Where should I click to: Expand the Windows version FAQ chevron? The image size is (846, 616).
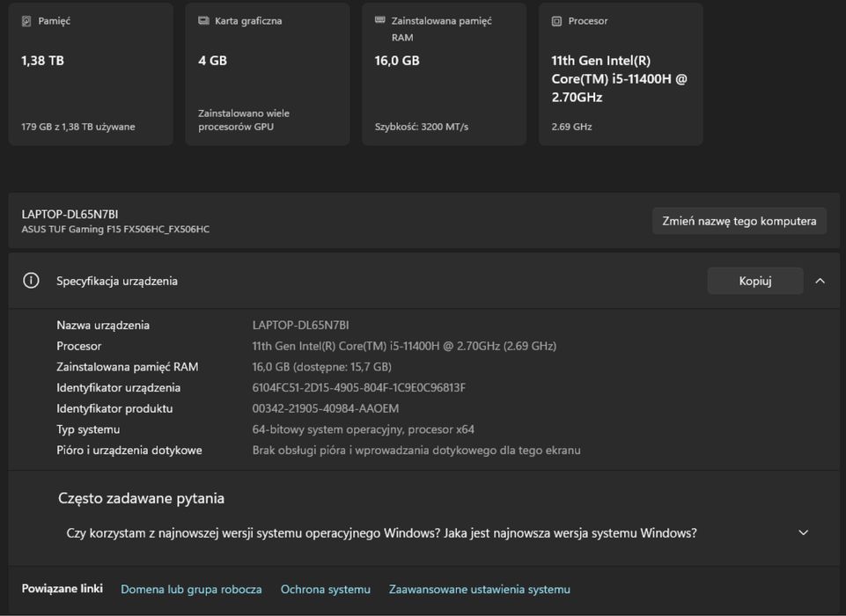pyautogui.click(x=804, y=533)
